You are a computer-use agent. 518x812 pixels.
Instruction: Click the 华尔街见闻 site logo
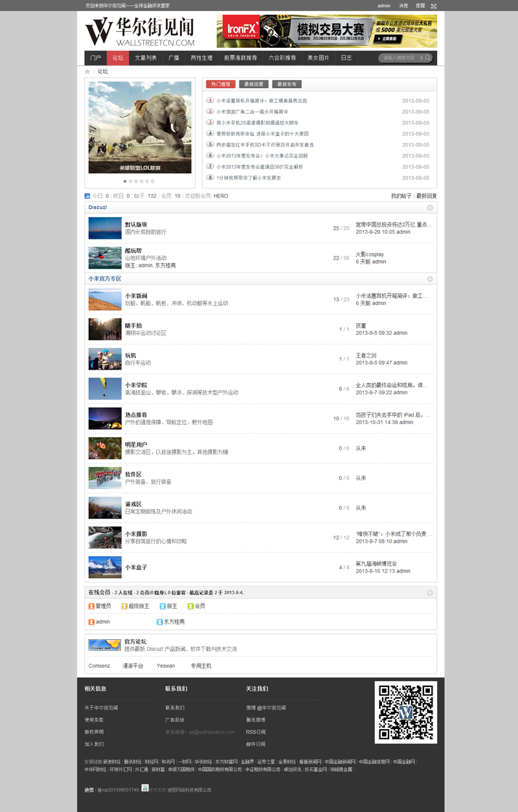pos(140,32)
